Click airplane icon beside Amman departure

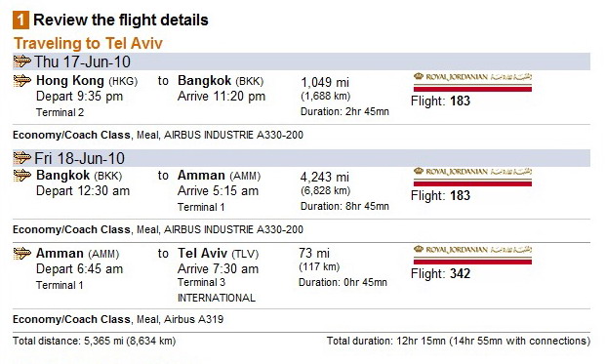22,253
